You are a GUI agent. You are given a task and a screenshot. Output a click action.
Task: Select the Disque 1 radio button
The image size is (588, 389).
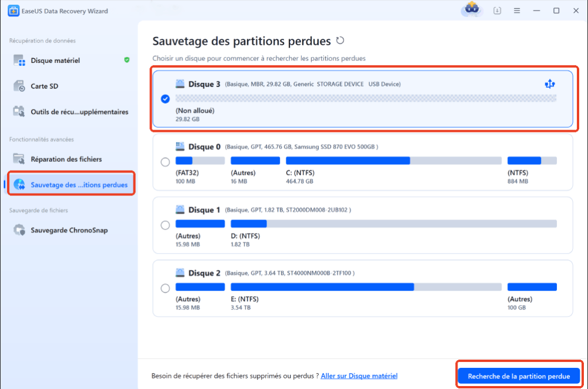tap(165, 225)
